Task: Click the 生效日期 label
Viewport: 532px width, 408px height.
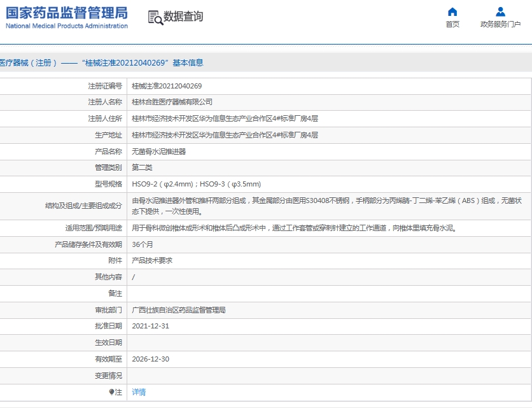Action: pos(108,343)
